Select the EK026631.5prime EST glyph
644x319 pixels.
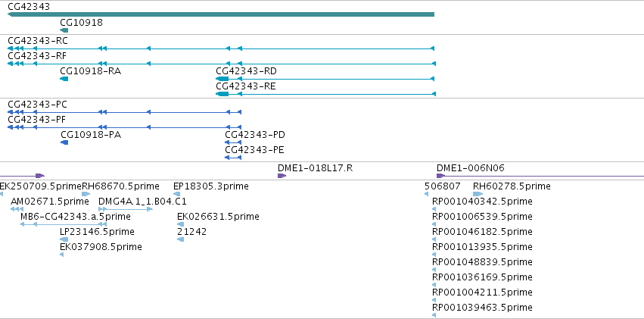point(180,224)
